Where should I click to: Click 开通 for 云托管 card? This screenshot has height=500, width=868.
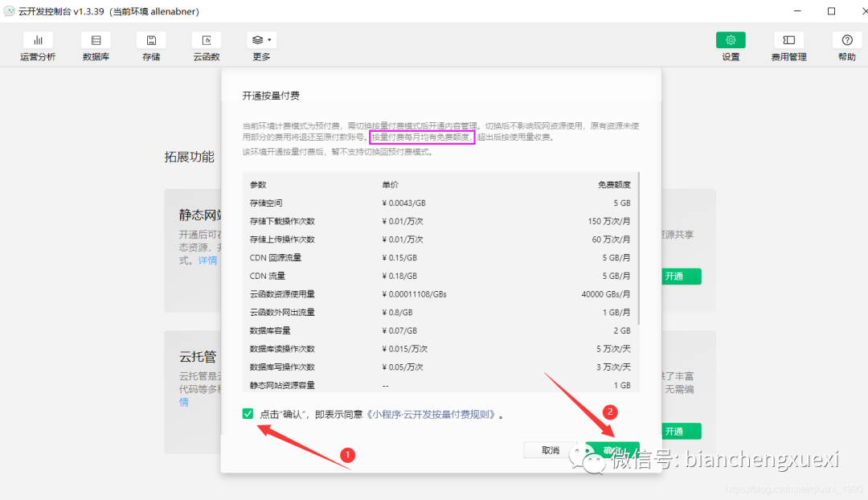tap(682, 431)
